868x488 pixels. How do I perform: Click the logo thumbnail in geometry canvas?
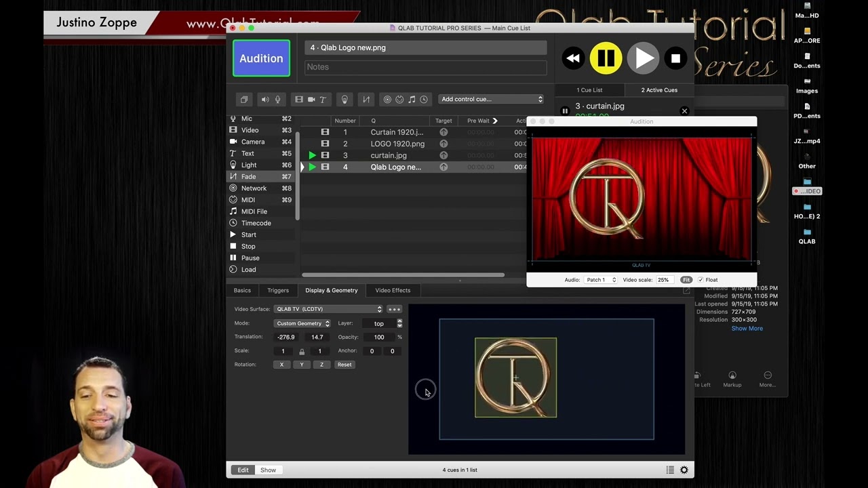point(515,378)
